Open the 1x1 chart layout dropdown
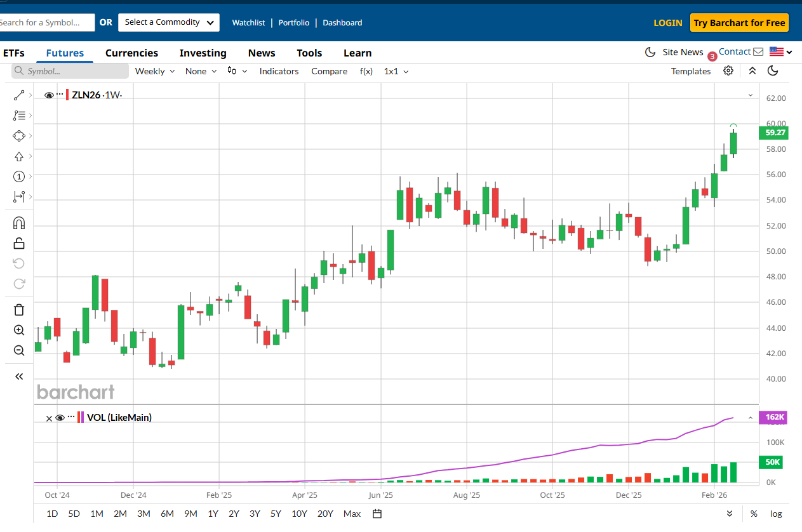Screen dimensions: 802x532 (396, 71)
